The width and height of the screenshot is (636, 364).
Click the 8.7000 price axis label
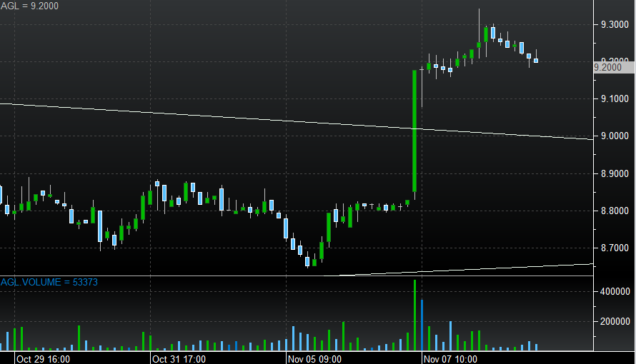click(x=615, y=248)
